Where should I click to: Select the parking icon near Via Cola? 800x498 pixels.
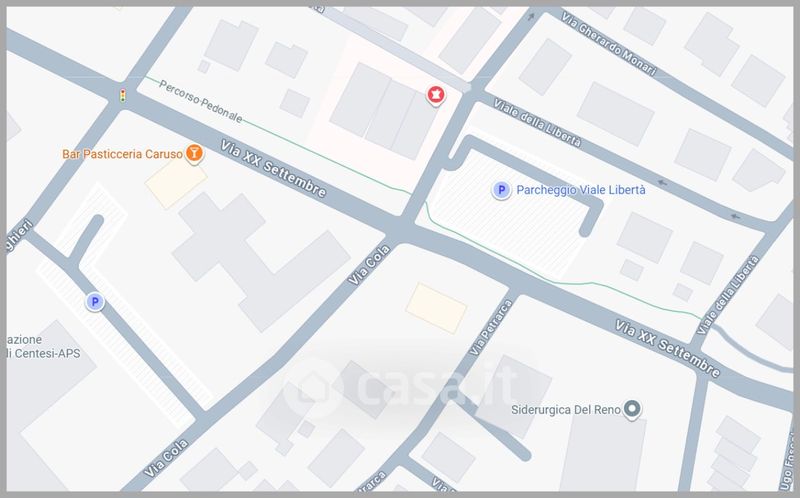coord(94,302)
